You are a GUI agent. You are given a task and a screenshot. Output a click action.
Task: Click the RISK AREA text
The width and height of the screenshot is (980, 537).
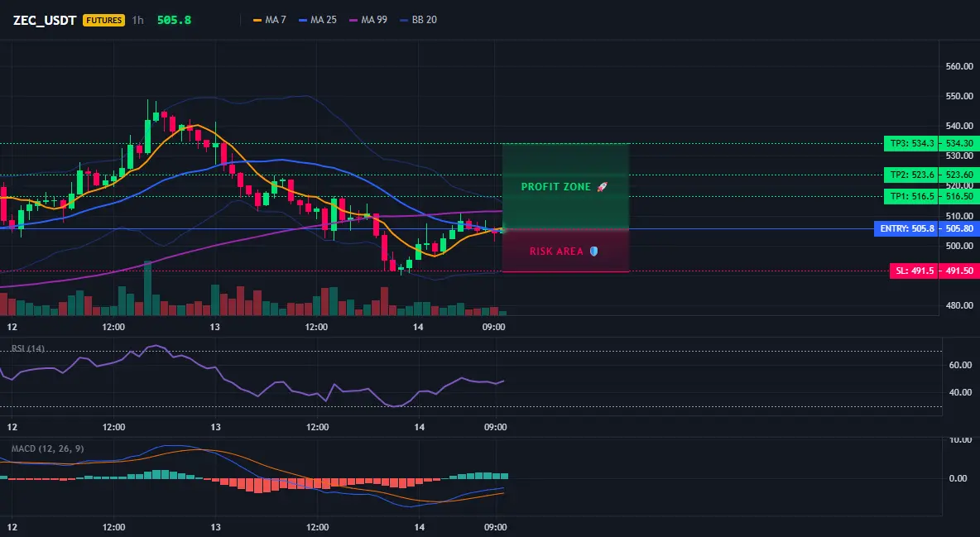pos(556,252)
